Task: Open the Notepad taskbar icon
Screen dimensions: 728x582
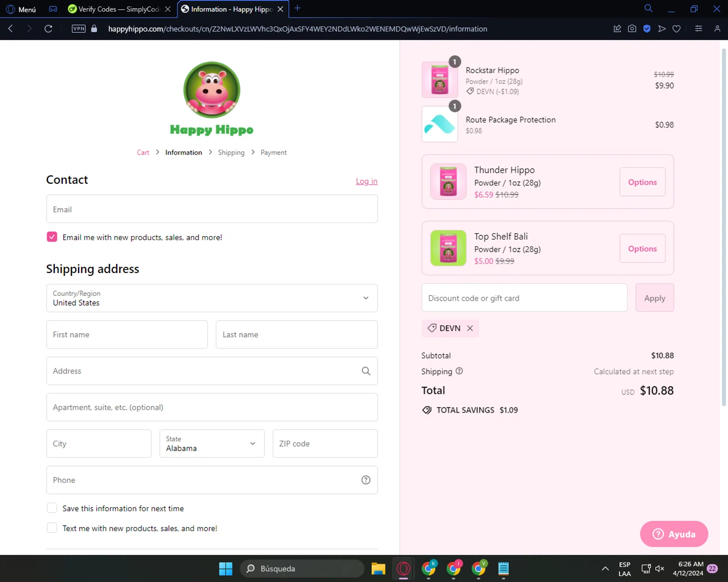Action: [x=503, y=568]
